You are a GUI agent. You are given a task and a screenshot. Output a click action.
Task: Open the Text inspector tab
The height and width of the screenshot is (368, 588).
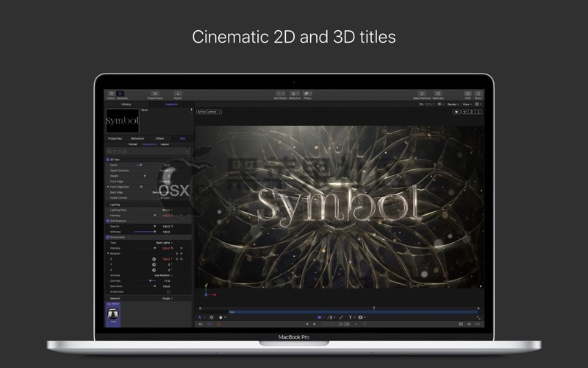point(182,138)
